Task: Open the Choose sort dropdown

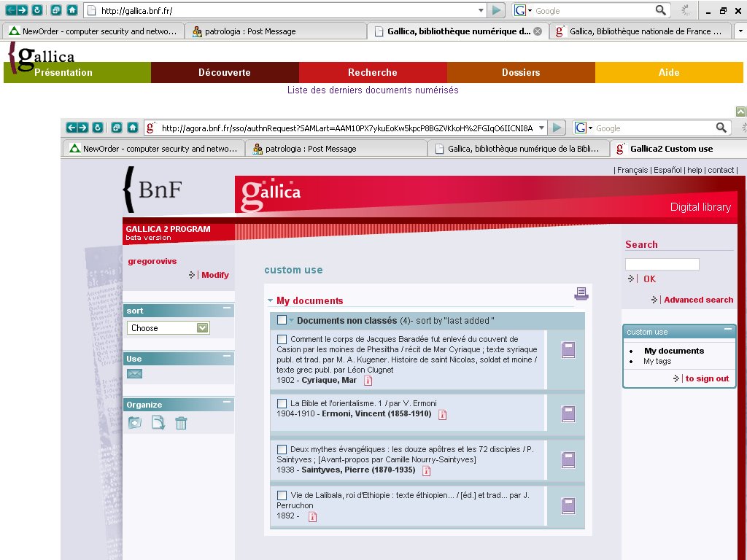Action: click(169, 327)
